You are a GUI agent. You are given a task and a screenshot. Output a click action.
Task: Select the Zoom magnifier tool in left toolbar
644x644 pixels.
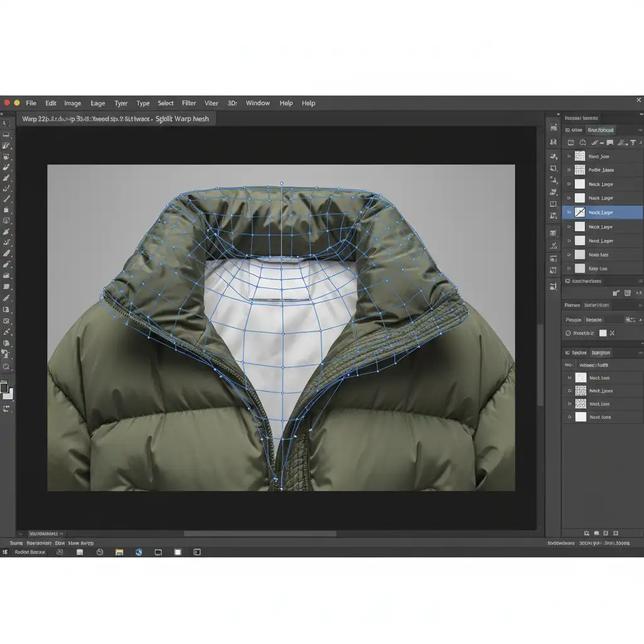(6, 365)
